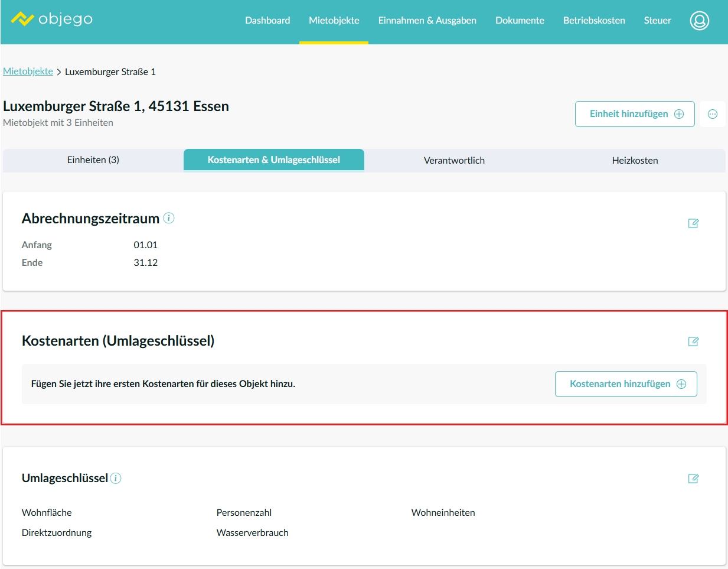Open the Steuer menu
Image resolution: width=728 pixels, height=569 pixels.
(x=657, y=21)
